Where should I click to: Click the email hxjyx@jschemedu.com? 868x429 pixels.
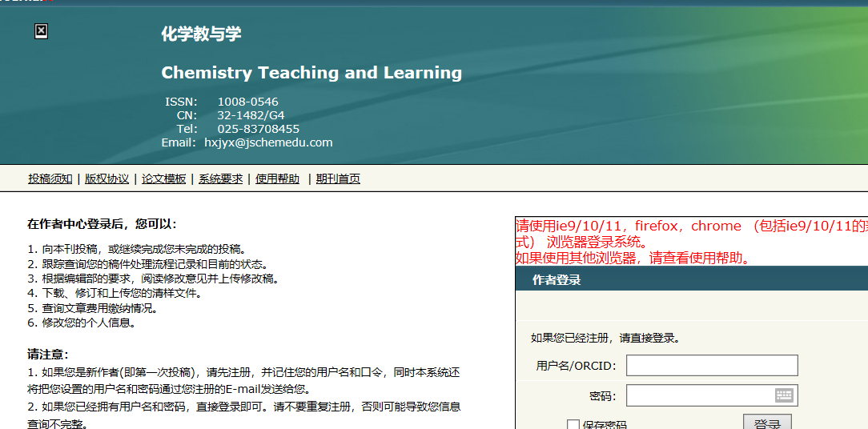pos(268,142)
